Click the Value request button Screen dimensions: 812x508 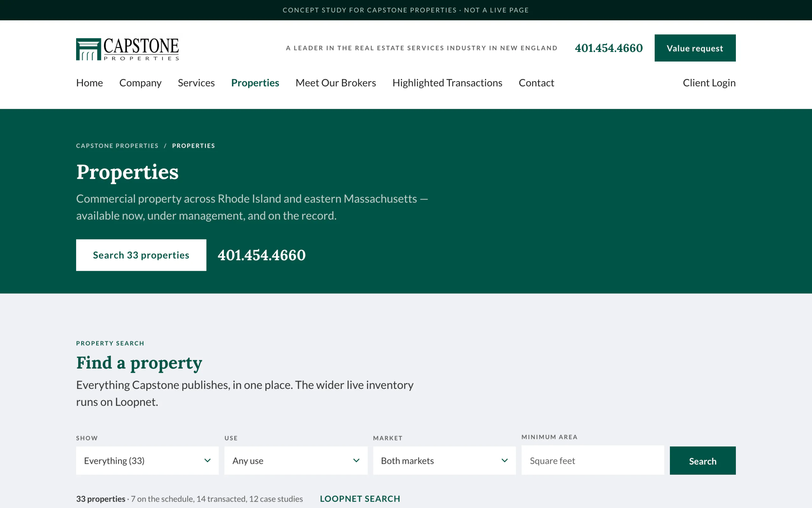point(695,48)
